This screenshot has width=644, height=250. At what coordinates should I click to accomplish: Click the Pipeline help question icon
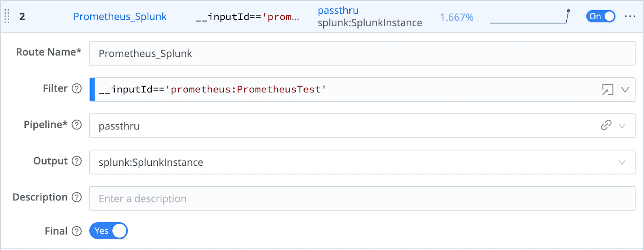76,125
